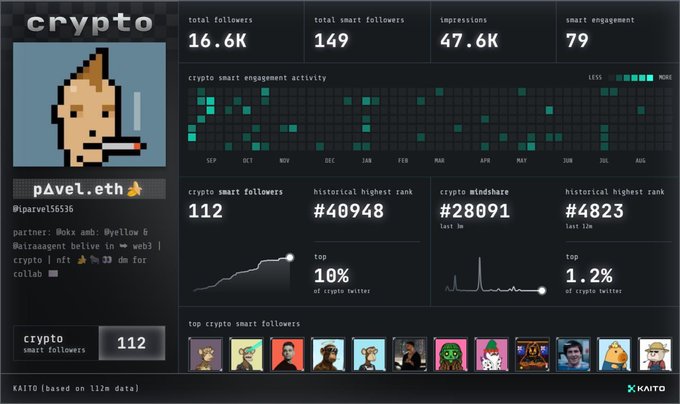Click the endpoint dot on smart followers chart
Screen dimensions: 680x404
pyautogui.click(x=290, y=257)
